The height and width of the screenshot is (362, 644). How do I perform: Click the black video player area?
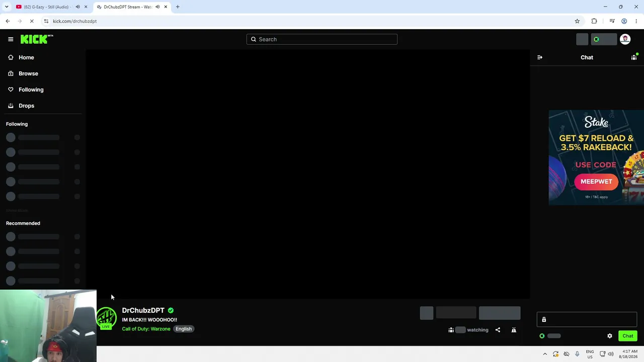308,174
